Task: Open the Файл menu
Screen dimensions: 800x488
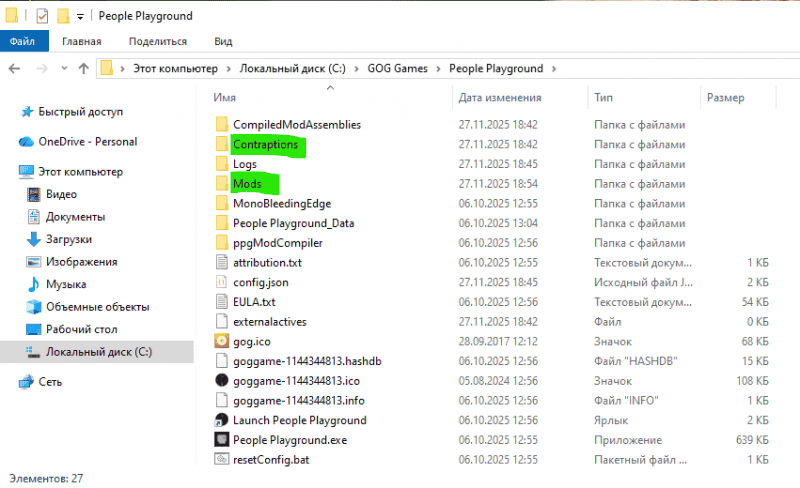Action: [22, 41]
